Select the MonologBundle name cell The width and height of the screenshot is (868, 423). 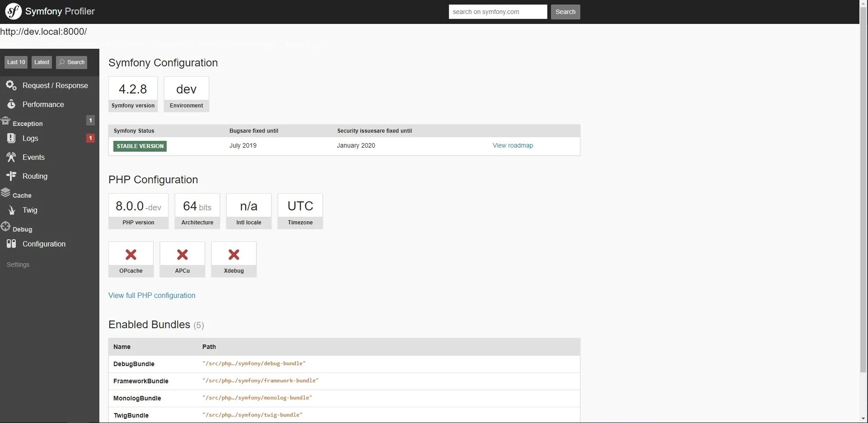click(x=137, y=398)
